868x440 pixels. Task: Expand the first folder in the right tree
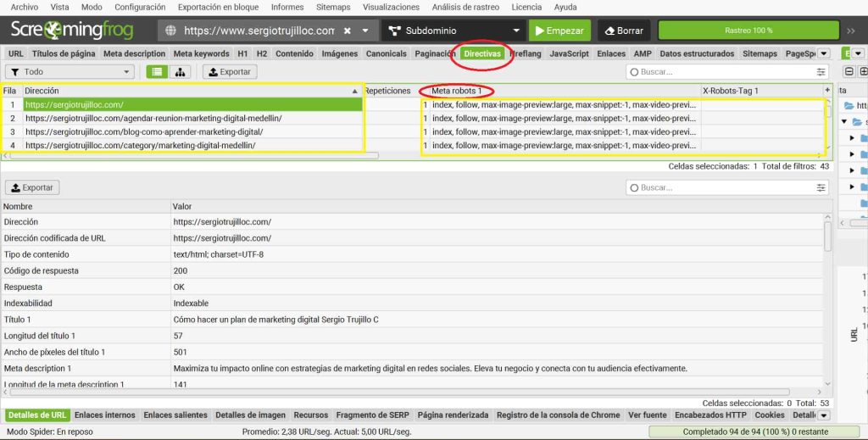(844, 121)
